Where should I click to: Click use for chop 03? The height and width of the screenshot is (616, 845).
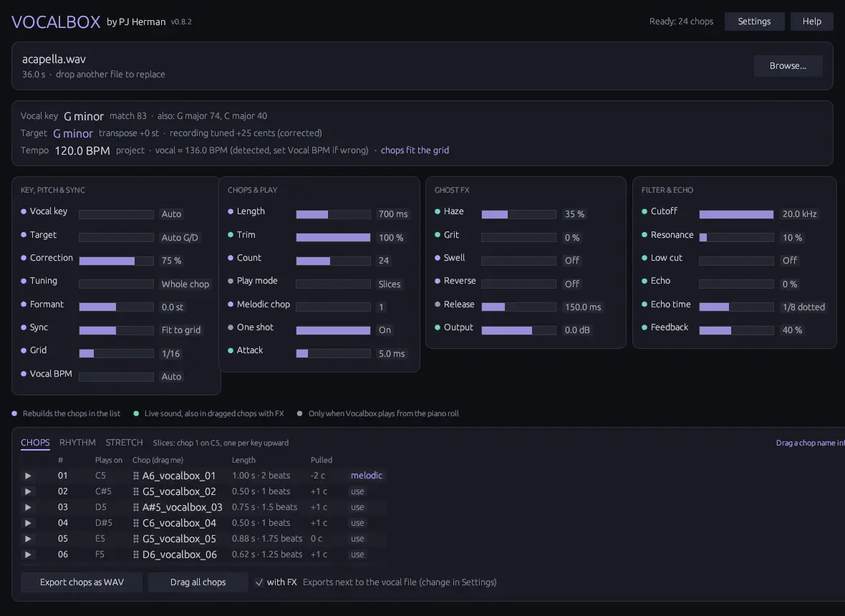(357, 507)
